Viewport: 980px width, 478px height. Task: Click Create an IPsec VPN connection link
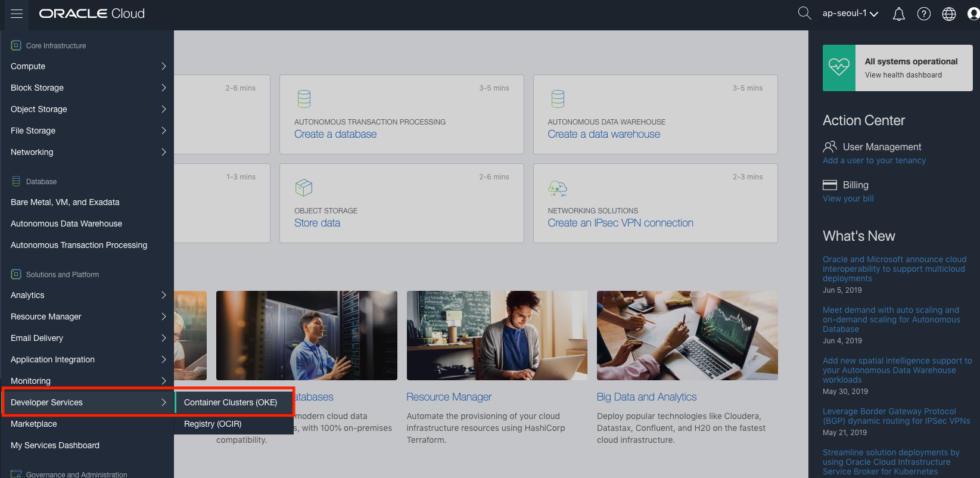click(x=621, y=223)
